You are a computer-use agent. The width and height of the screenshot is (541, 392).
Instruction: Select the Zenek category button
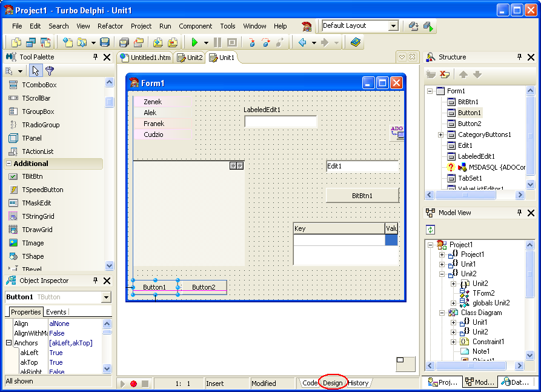coord(162,102)
